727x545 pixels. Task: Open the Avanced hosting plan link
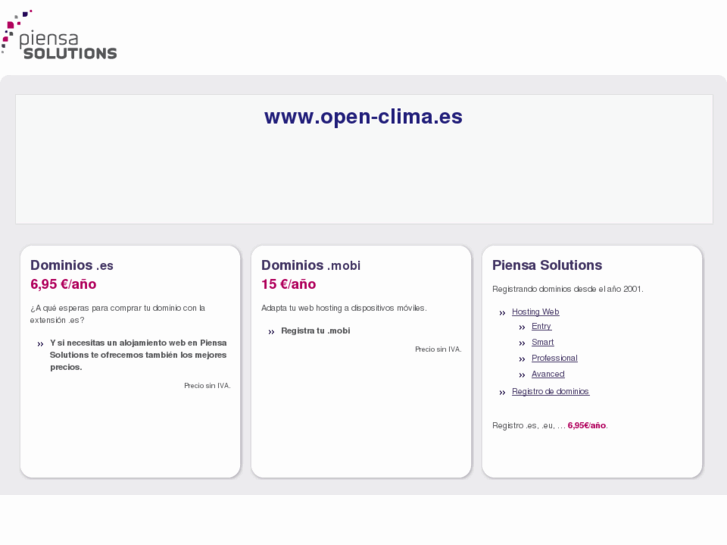click(548, 374)
